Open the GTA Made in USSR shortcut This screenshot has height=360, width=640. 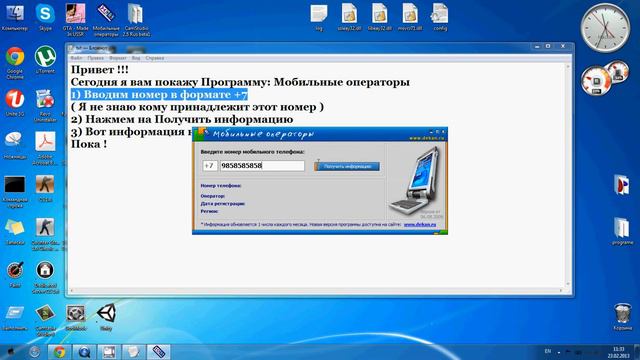pyautogui.click(x=76, y=19)
